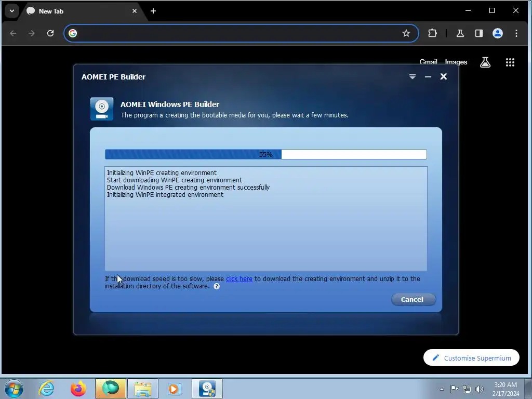The width and height of the screenshot is (532, 399).
Task: Click the AOMEI disc and USB logo icon
Action: [x=102, y=109]
